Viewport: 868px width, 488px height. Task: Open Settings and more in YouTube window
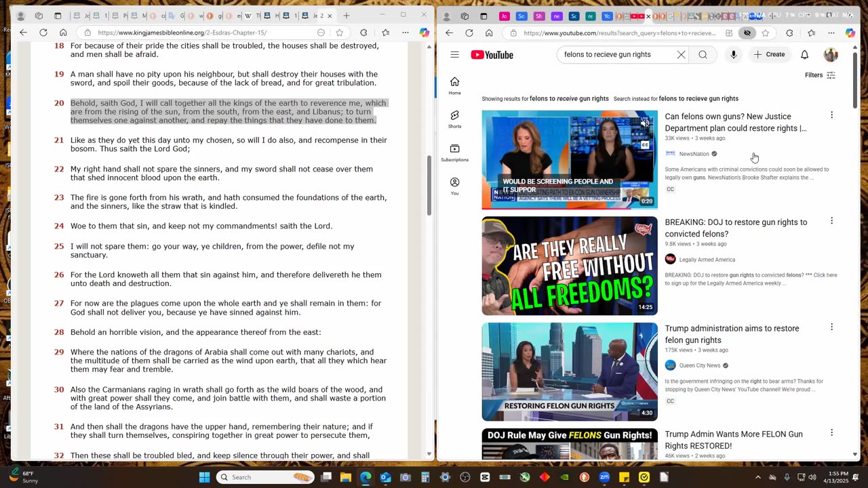click(831, 33)
